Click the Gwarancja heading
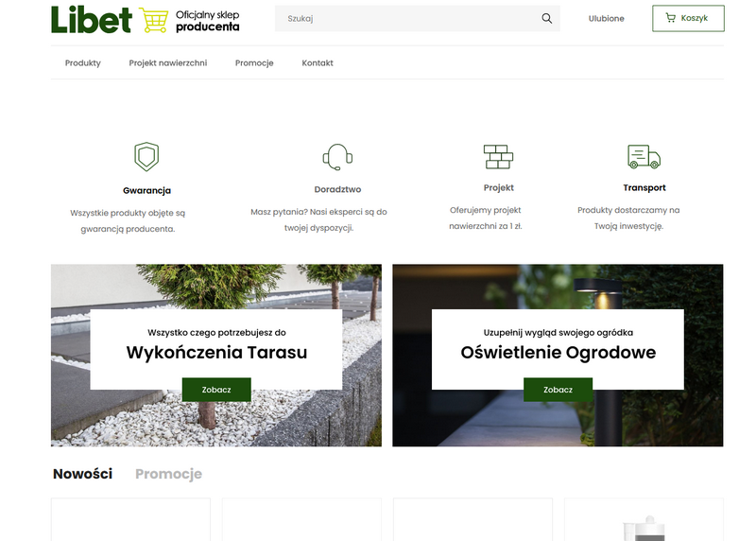Image resolution: width=756 pixels, height=541 pixels. pyautogui.click(x=146, y=190)
